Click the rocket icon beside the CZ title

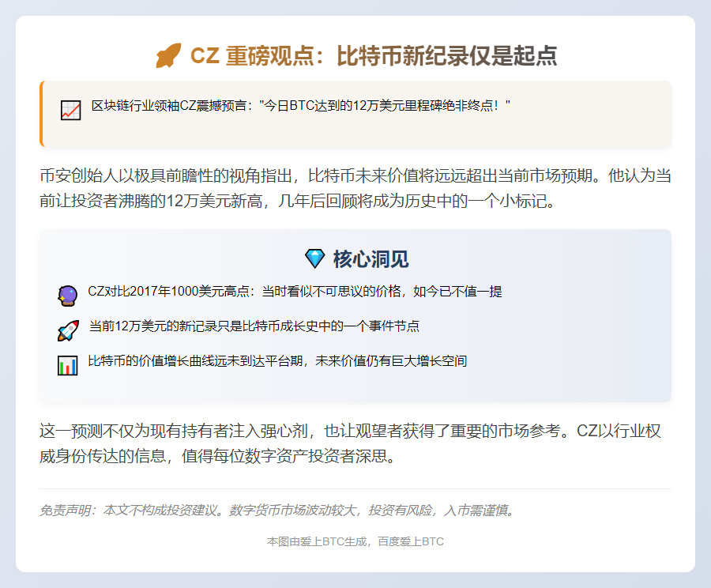168,56
